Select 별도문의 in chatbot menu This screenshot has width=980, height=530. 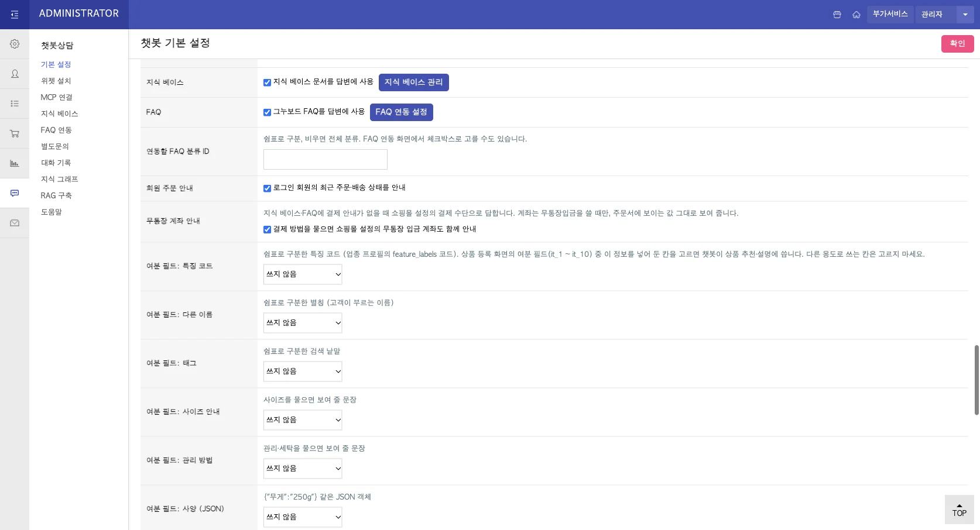click(54, 146)
